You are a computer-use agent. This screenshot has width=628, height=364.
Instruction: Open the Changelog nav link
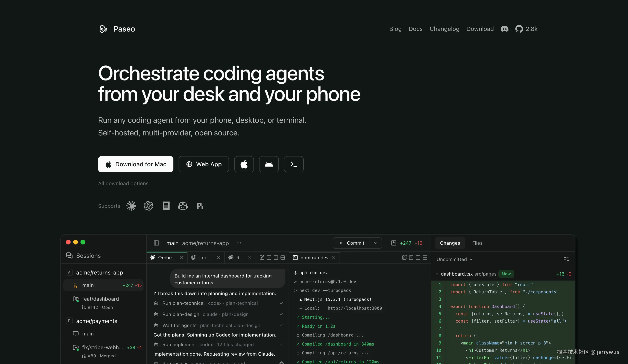[x=444, y=29]
